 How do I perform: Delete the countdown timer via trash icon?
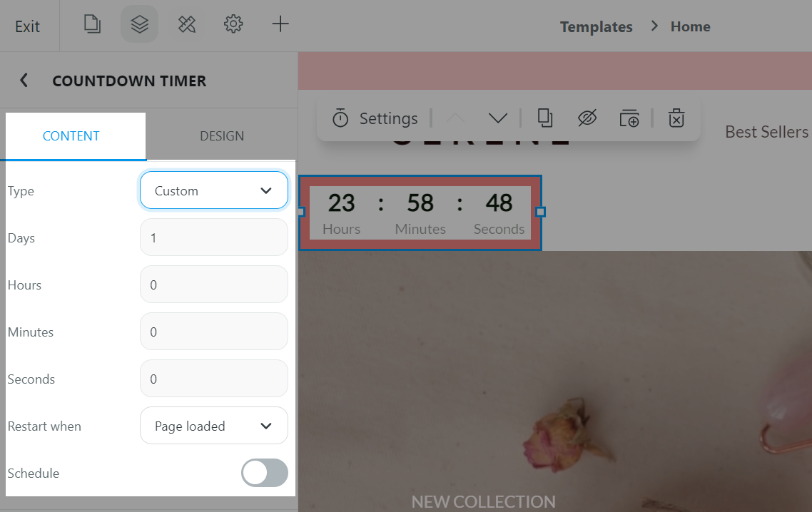click(x=676, y=118)
